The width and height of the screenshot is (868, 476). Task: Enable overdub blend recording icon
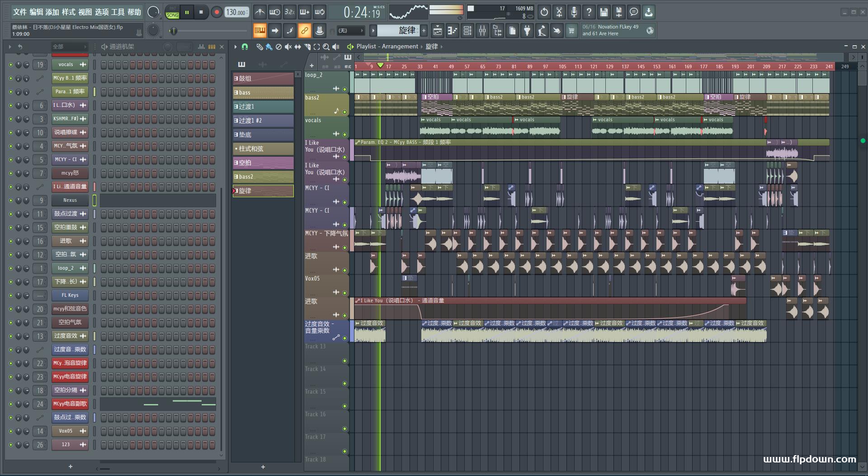click(x=305, y=12)
